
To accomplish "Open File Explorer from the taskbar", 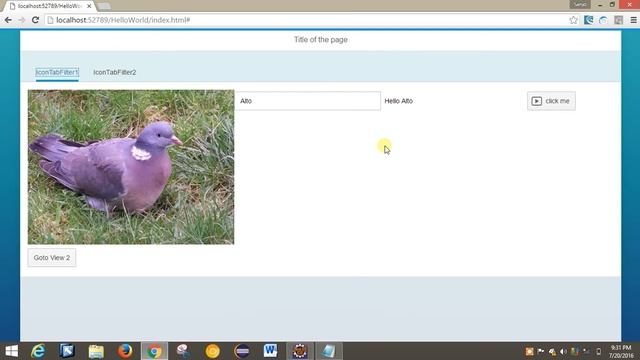I will pos(96,351).
